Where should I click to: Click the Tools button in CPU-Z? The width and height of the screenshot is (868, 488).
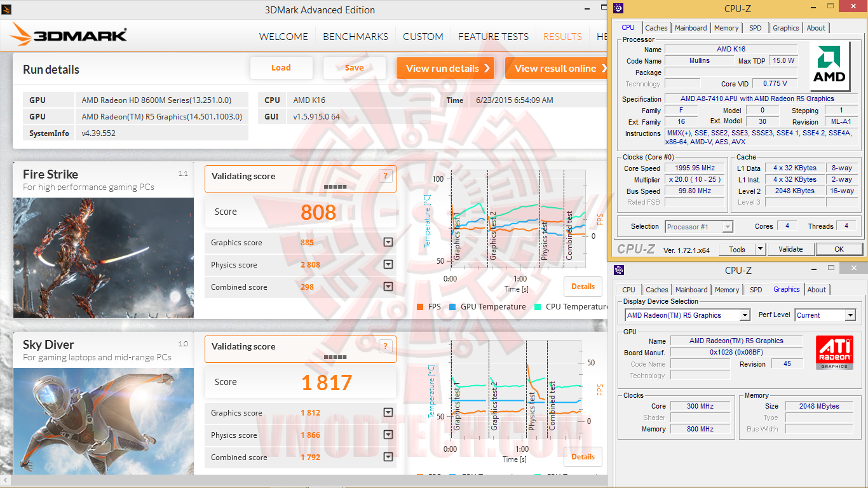tap(737, 249)
